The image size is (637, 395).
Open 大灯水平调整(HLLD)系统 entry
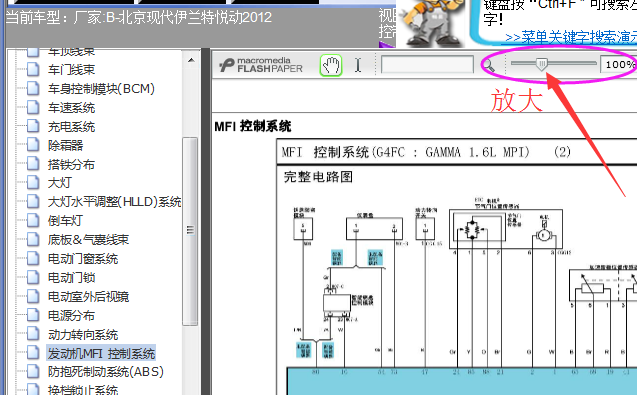(115, 202)
